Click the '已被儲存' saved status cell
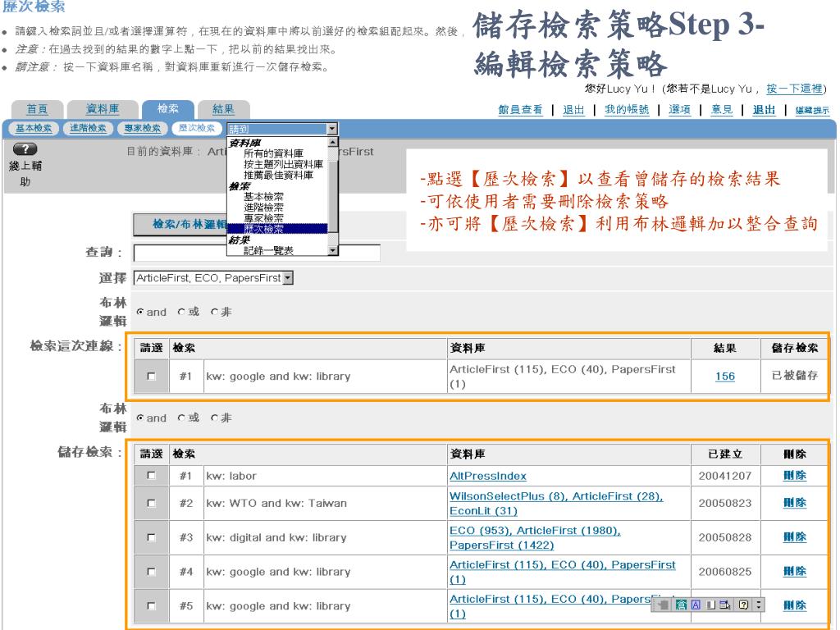Viewport: 840px width, 630px height. click(x=794, y=376)
